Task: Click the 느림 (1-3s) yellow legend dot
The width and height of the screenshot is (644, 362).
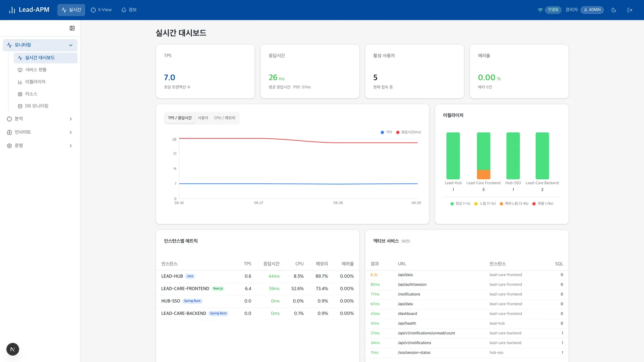Action: [x=476, y=204]
